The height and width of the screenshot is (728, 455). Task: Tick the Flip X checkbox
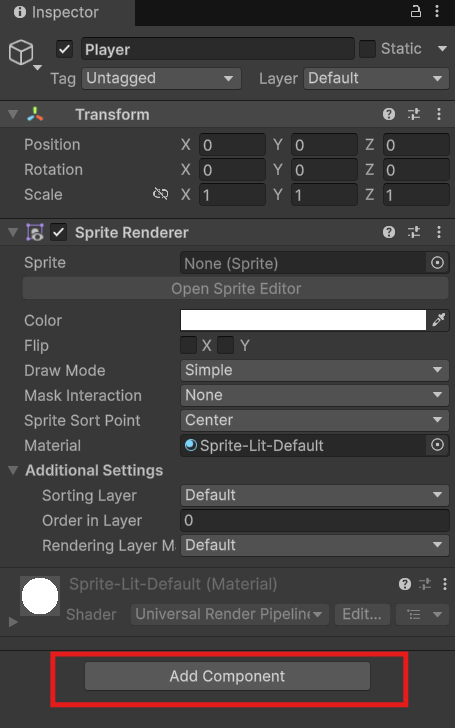pos(188,345)
